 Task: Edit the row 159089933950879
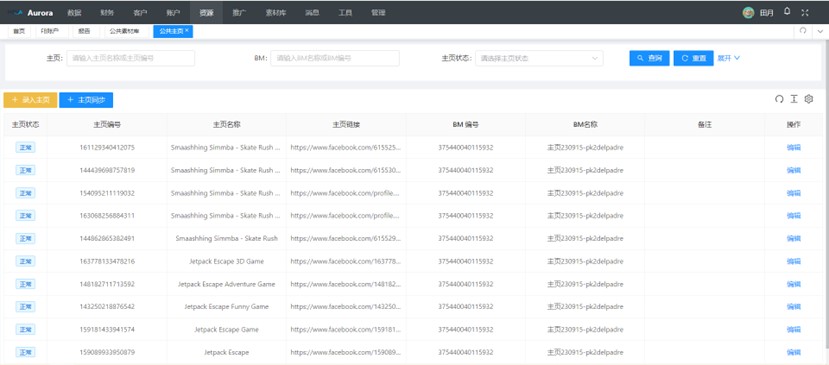(794, 352)
